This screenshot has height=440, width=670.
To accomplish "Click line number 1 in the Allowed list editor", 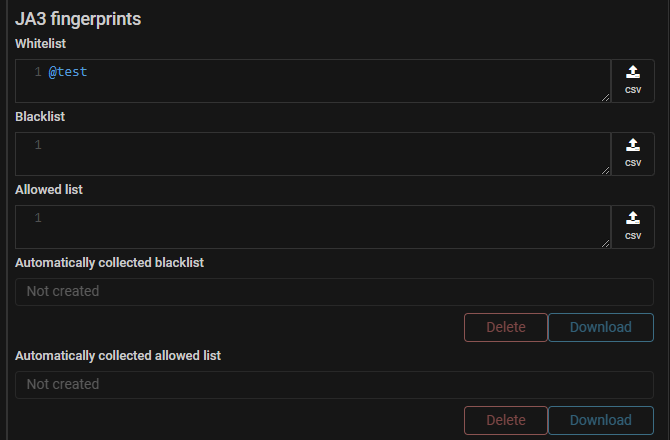I will coord(38,218).
